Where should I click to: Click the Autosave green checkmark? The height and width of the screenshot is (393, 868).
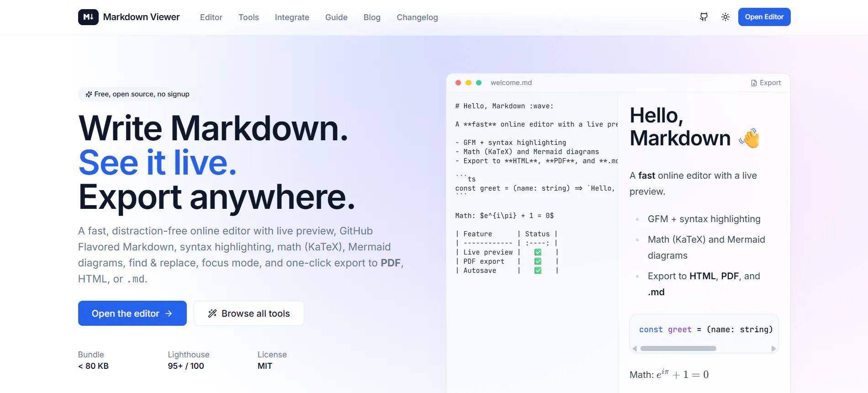(538, 271)
